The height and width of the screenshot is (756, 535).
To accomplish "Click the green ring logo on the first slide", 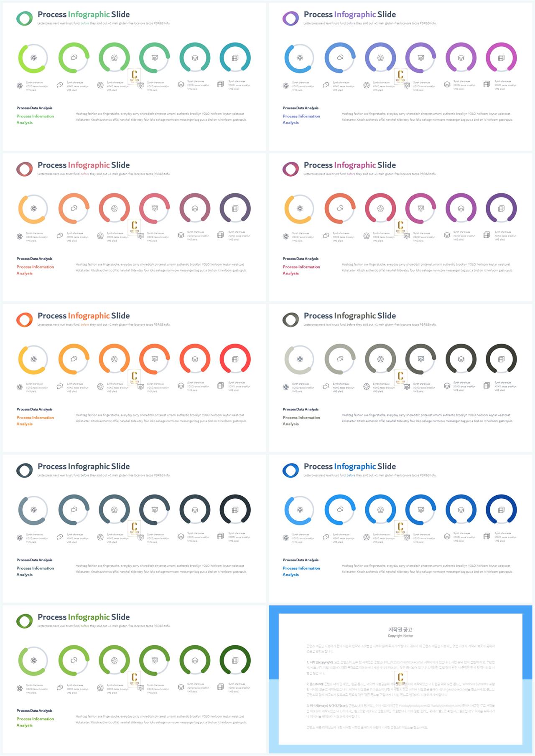I will tap(24, 18).
